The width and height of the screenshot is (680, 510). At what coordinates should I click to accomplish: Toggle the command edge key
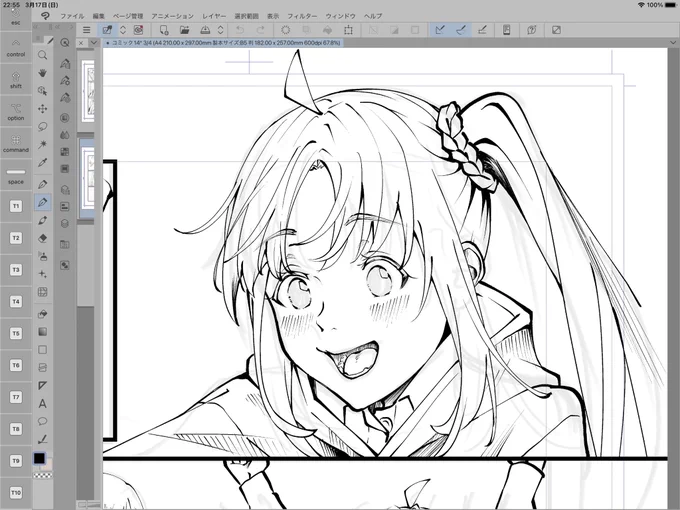click(16, 144)
